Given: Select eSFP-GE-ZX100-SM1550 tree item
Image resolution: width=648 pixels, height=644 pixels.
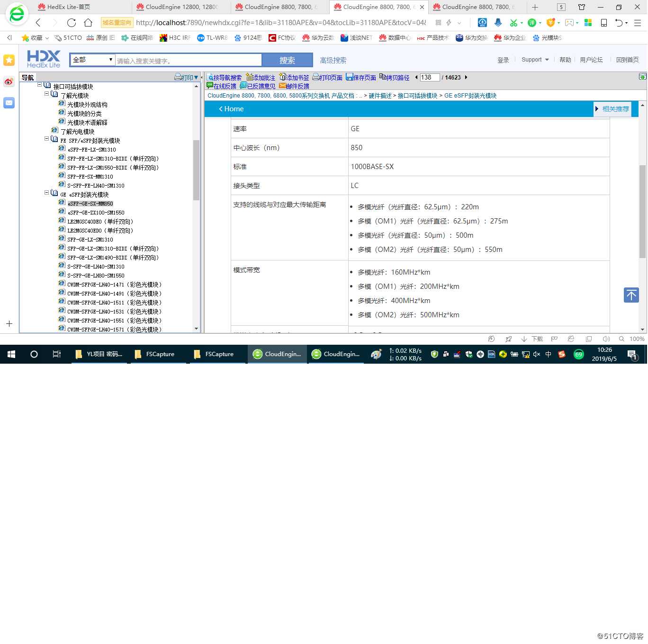Looking at the screenshot, I should click(96, 213).
